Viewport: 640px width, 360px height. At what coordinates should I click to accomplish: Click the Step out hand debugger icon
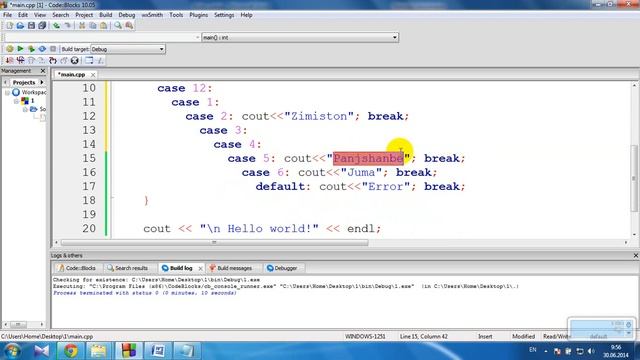53,60
